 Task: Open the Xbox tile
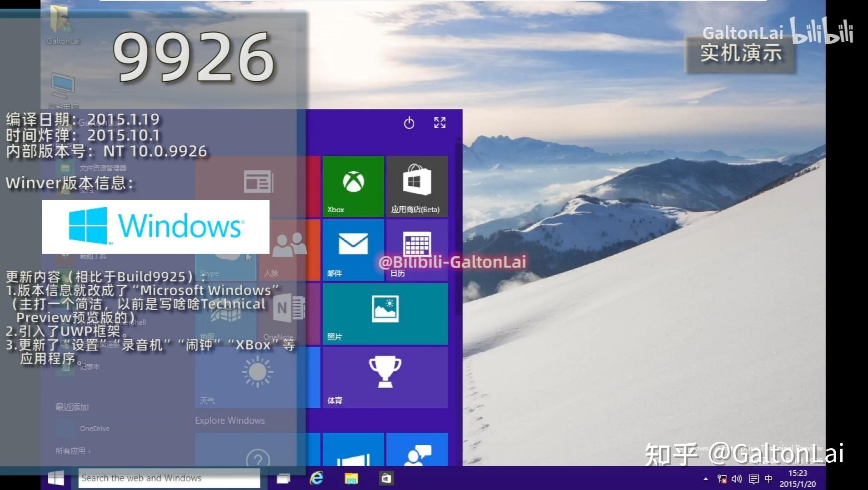(x=353, y=186)
